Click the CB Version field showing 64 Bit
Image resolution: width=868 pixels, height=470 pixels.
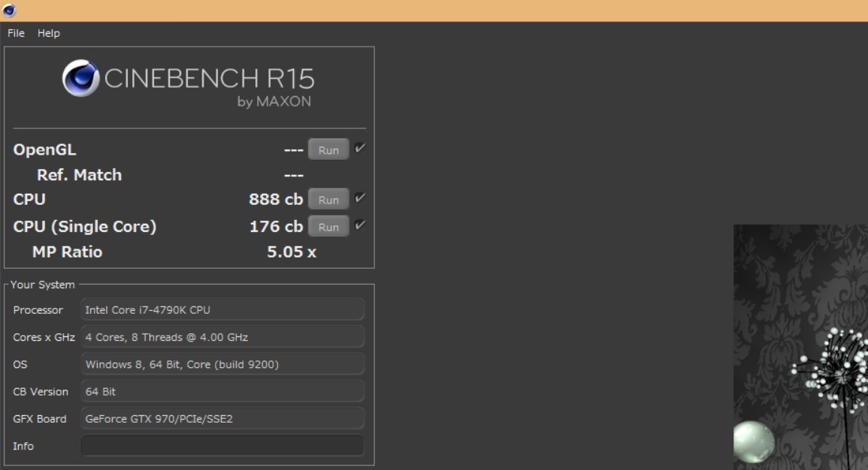point(222,391)
